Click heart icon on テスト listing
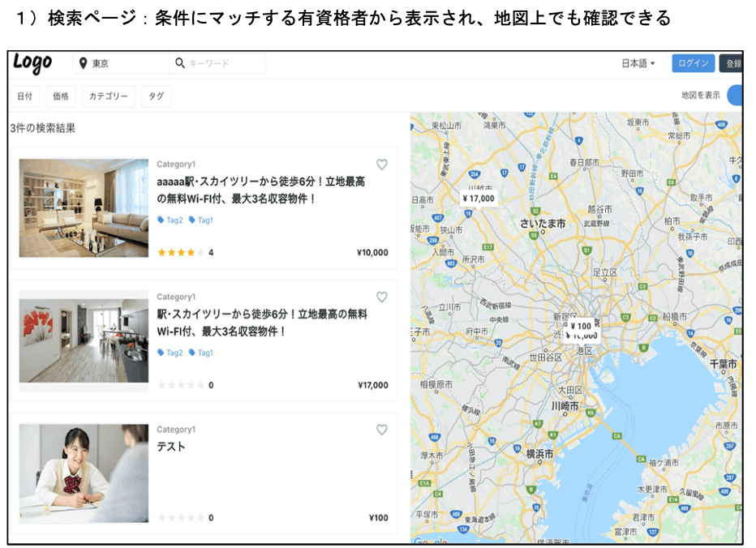 (382, 430)
